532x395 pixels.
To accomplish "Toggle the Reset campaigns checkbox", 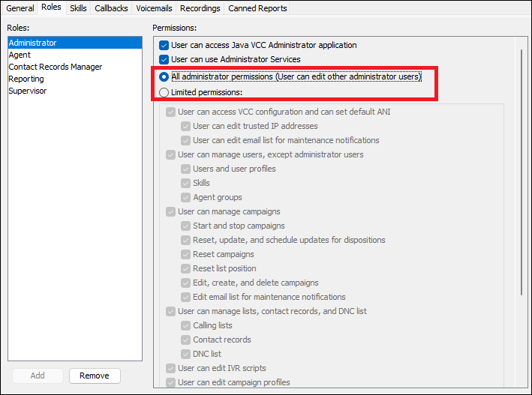I will [185, 254].
